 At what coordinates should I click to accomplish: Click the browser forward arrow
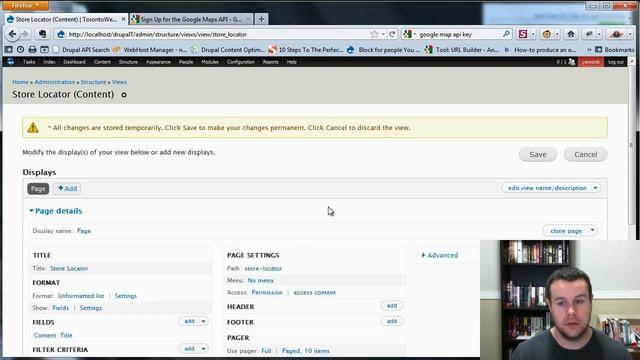25,34
